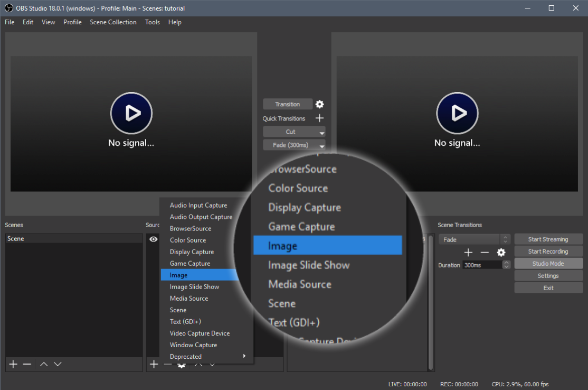Click Start Recording

coord(548,252)
